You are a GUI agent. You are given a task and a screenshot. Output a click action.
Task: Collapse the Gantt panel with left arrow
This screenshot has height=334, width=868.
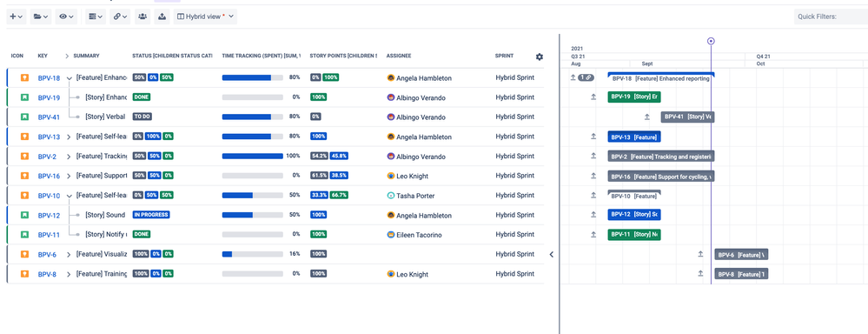point(552,254)
